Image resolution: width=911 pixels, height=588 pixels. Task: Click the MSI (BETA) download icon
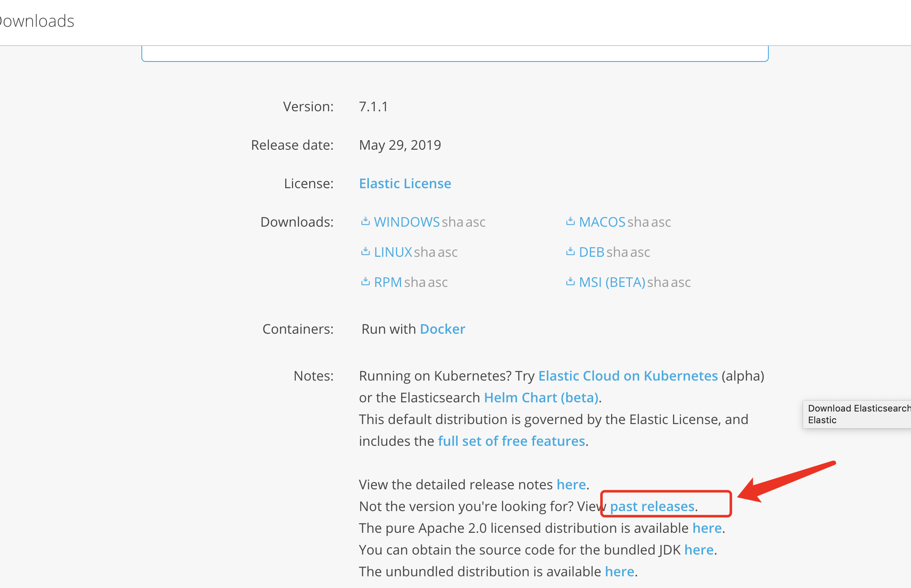pos(570,281)
